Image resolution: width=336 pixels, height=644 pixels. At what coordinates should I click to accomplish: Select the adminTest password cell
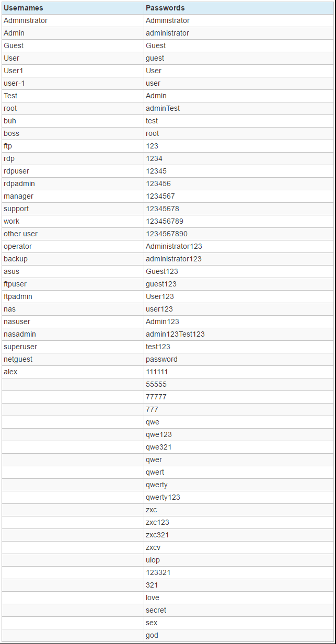pos(163,108)
